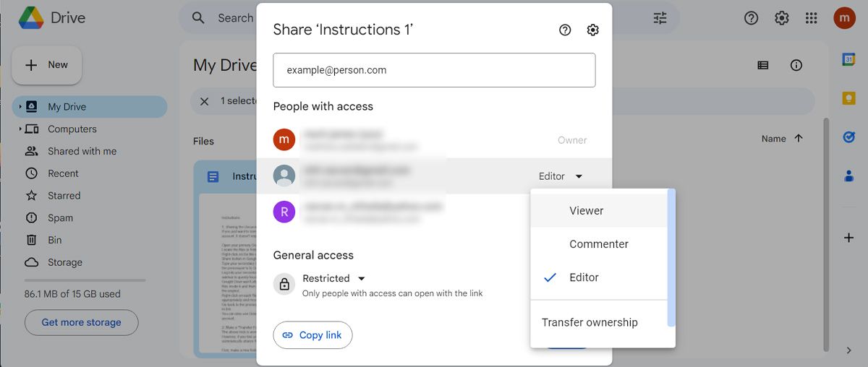
Task: Select Viewer from the role menu
Action: pos(586,211)
